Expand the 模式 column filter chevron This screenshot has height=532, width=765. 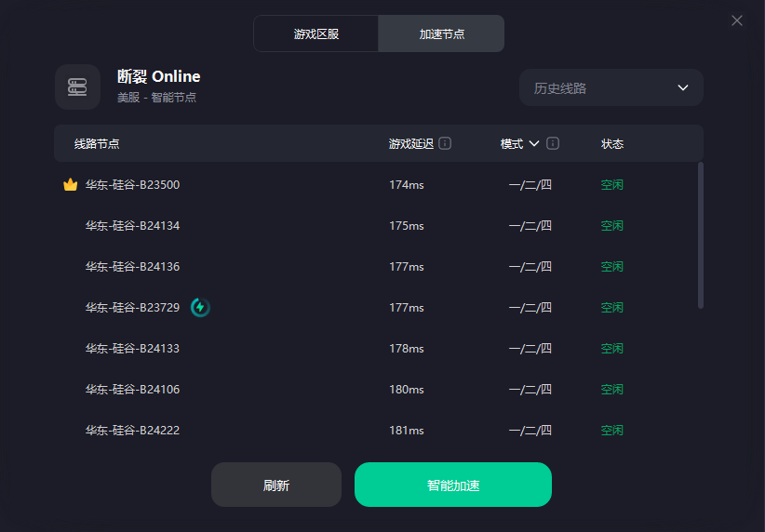(534, 143)
